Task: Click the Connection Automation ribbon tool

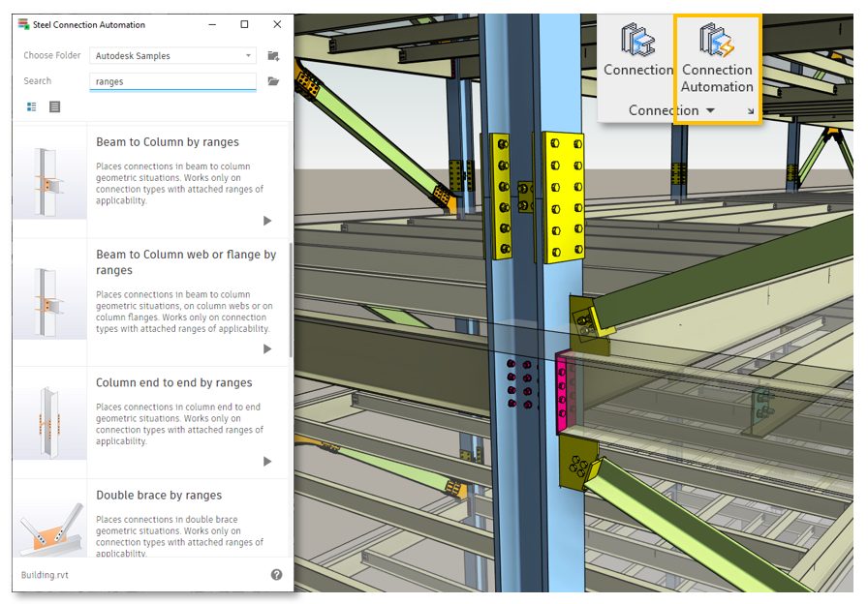Action: [x=717, y=58]
